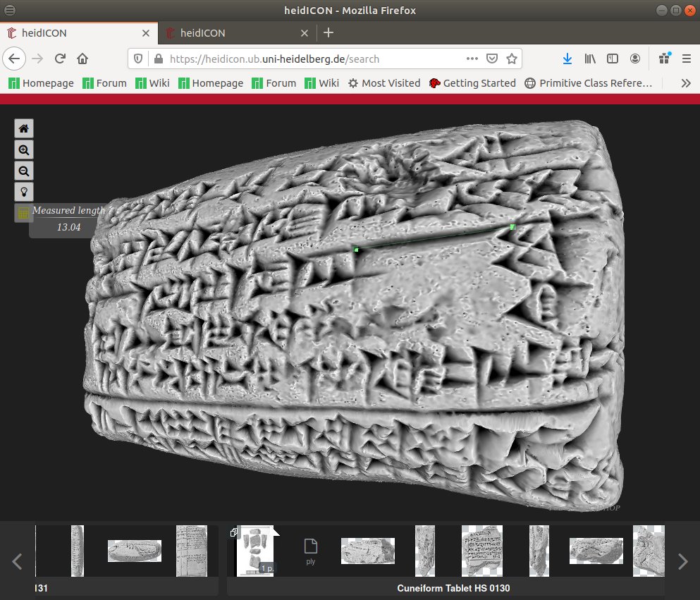Zoom in on the 3D tablet model

24,150
